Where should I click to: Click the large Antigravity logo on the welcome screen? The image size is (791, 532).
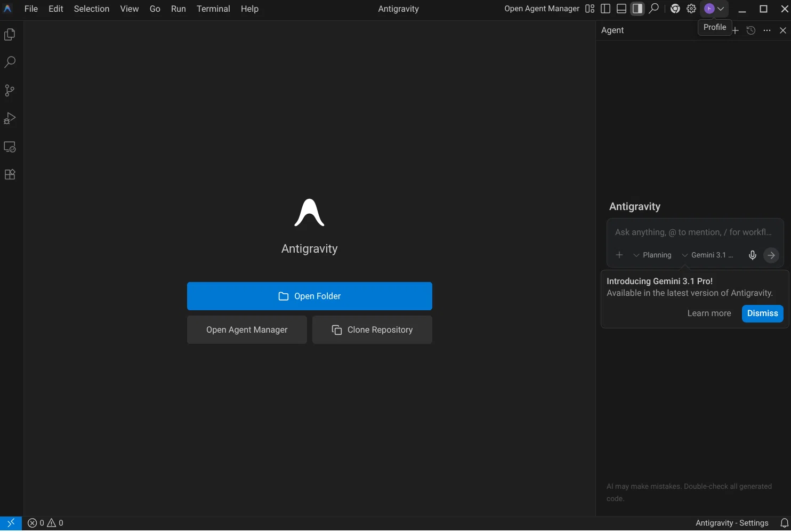[x=309, y=213]
